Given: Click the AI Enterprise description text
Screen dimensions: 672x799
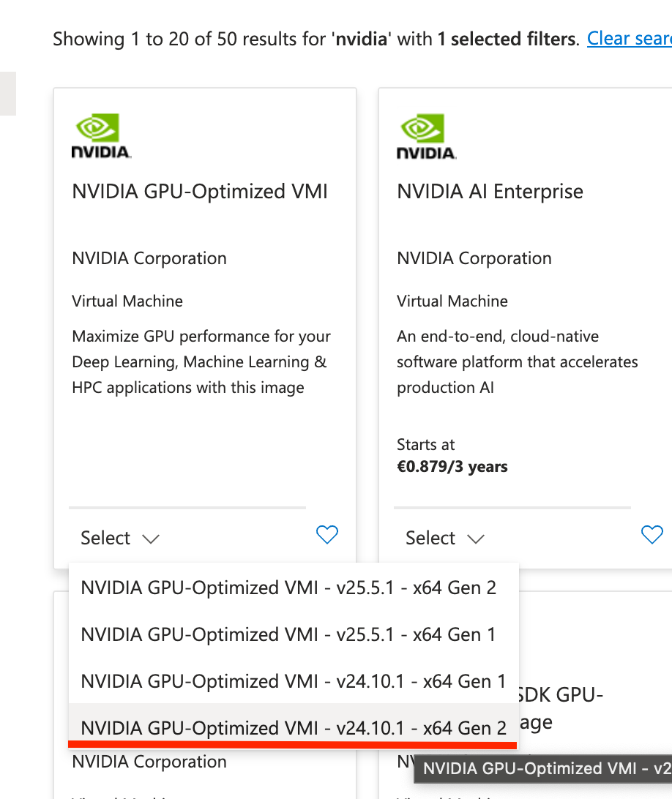Looking at the screenshot, I should tap(517, 362).
